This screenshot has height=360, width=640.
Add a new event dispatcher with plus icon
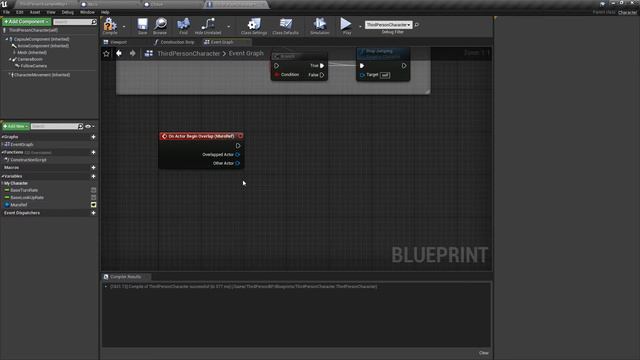[x=93, y=213]
